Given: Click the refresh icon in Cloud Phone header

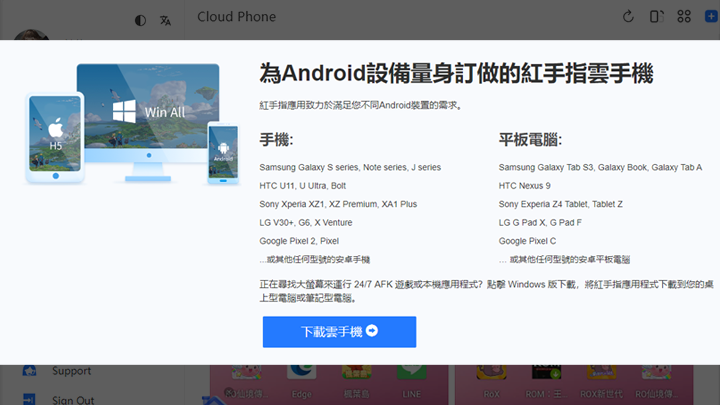Looking at the screenshot, I should point(628,17).
